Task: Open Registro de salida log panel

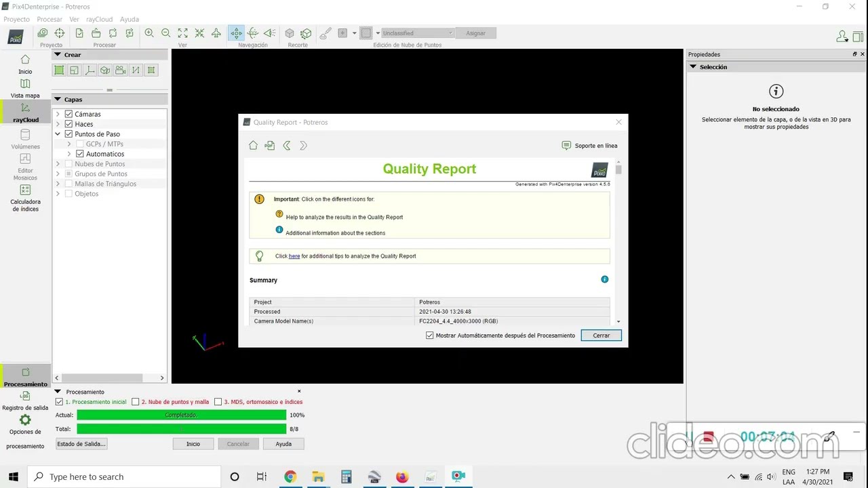Action: coord(25,401)
